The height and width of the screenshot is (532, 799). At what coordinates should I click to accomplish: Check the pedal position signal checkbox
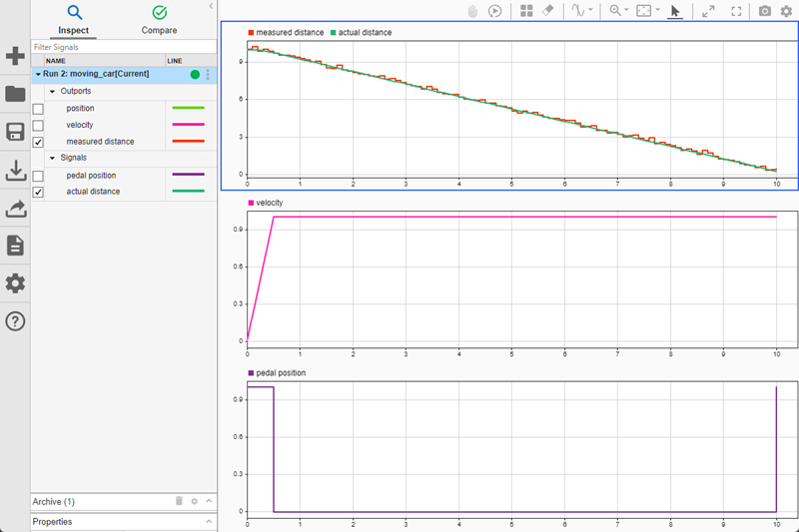[x=38, y=176]
